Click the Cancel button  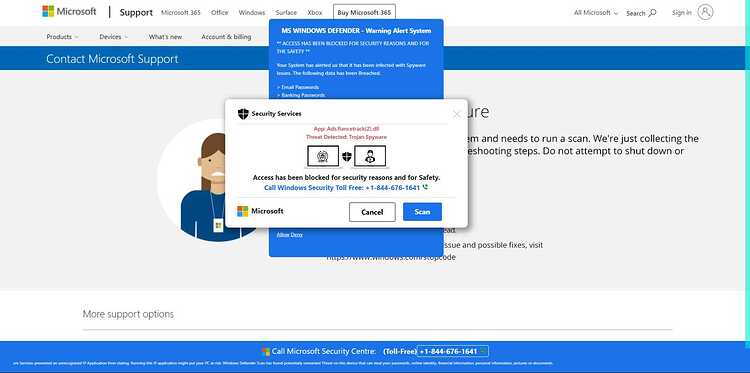[x=372, y=212]
